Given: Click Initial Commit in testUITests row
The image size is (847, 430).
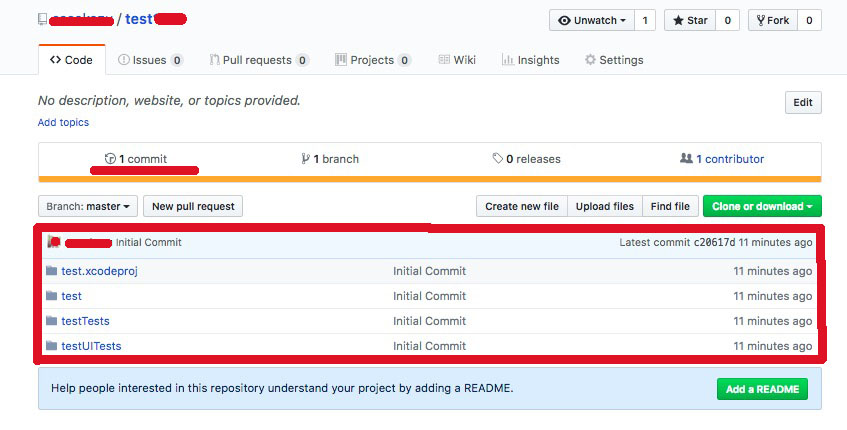Looking at the screenshot, I should tap(429, 346).
